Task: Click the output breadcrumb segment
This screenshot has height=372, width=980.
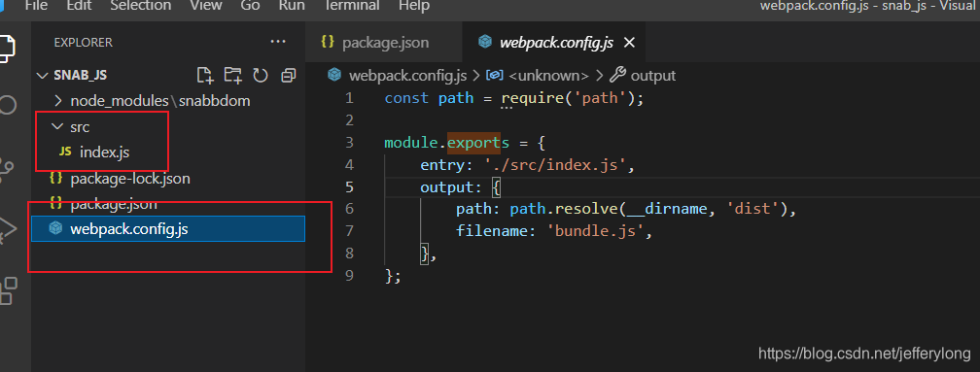Action: [653, 76]
